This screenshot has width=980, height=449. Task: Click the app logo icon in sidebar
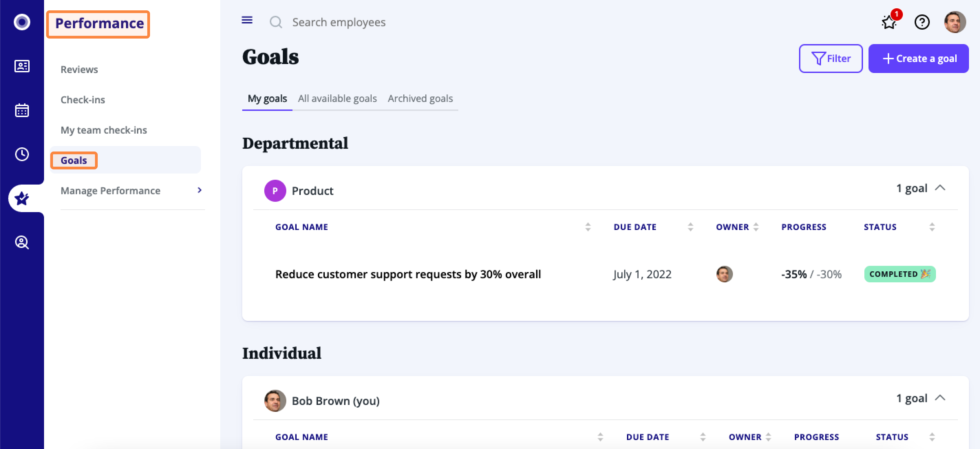[x=22, y=22]
